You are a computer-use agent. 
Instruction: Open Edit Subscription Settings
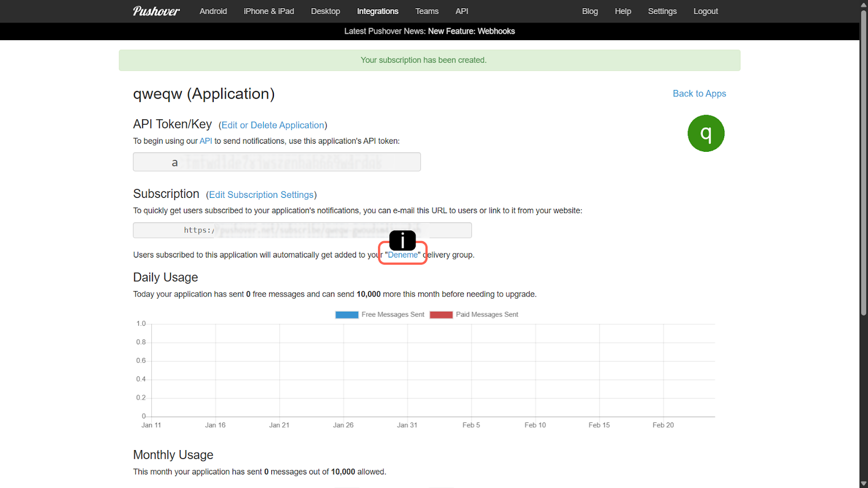[261, 195]
